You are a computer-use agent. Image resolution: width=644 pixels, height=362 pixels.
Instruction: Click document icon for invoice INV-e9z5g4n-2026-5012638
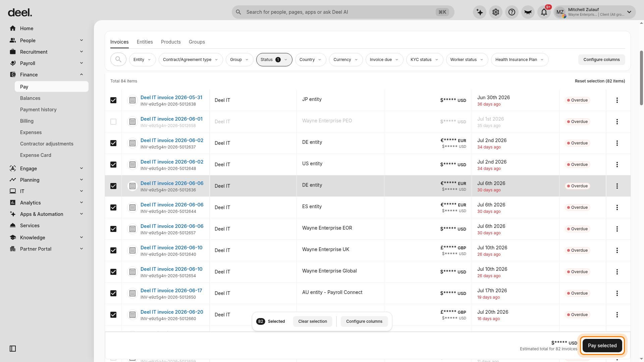[x=132, y=100]
